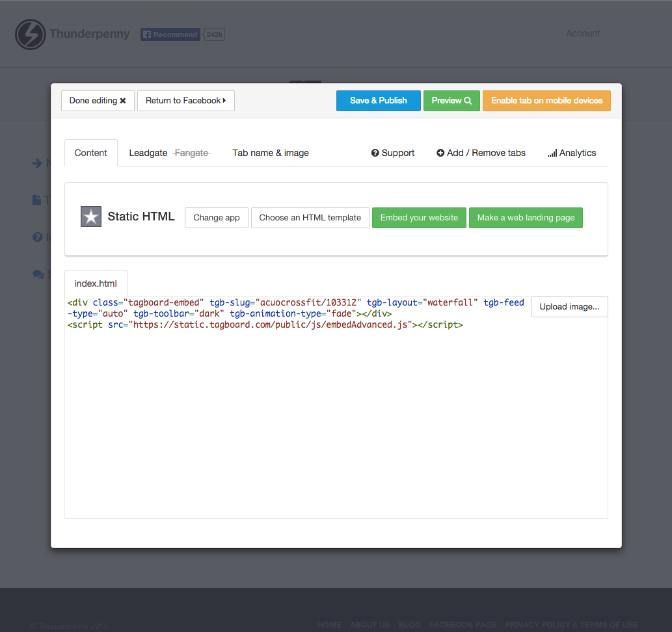Click the background sidebar question mark icon
The height and width of the screenshot is (632, 672).
coord(37,237)
